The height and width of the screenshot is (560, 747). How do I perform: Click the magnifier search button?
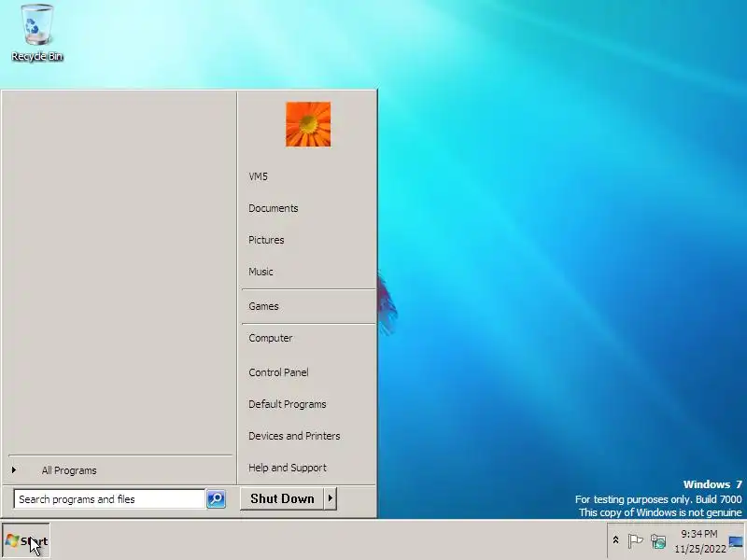pos(216,499)
